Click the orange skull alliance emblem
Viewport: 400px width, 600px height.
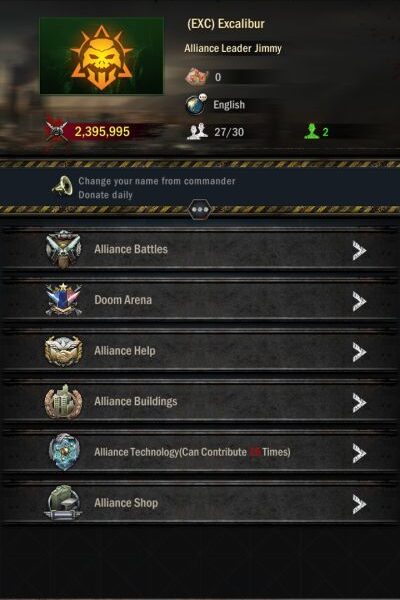tap(101, 56)
